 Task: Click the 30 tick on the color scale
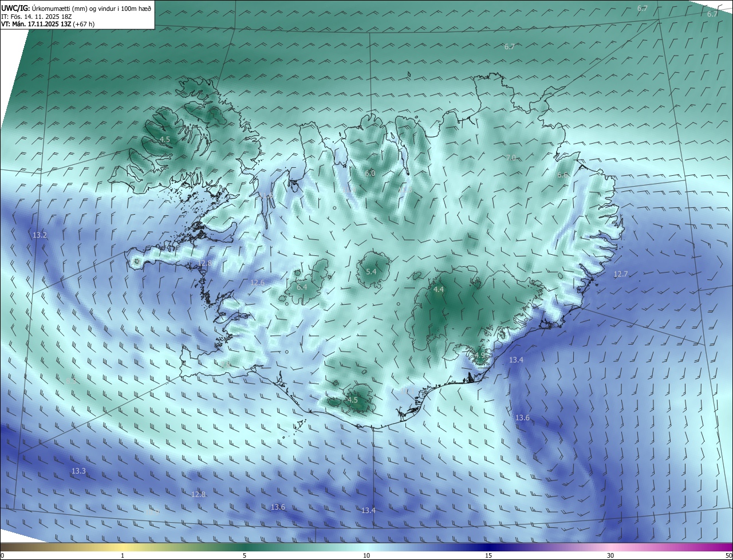pyautogui.click(x=610, y=555)
